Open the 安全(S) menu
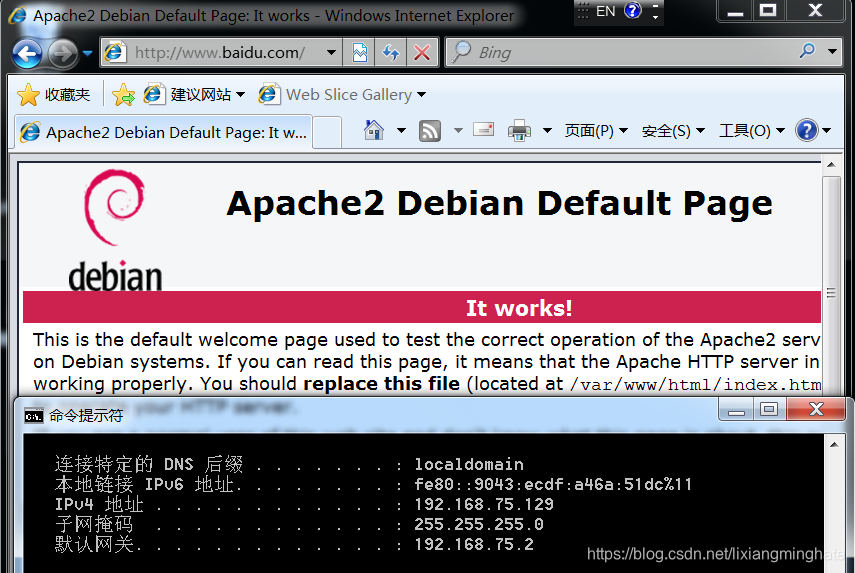Image resolution: width=855 pixels, height=573 pixels. click(x=673, y=131)
